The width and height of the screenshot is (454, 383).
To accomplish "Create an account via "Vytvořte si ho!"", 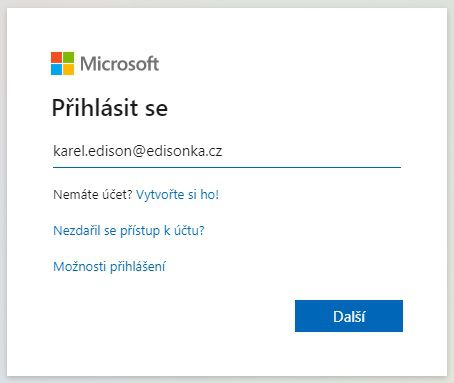I will (177, 194).
